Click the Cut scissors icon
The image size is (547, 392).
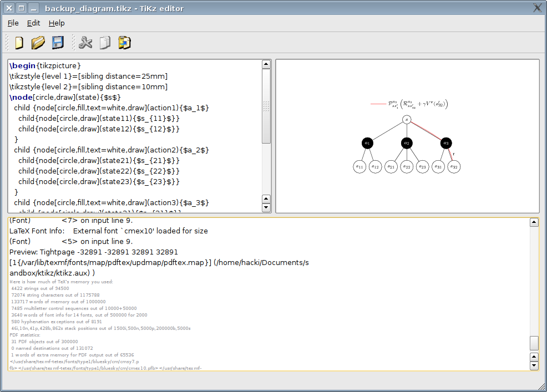(85, 43)
